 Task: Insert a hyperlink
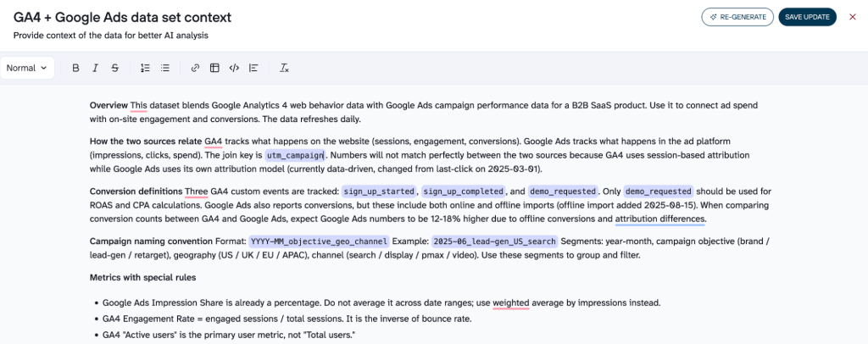click(x=195, y=68)
